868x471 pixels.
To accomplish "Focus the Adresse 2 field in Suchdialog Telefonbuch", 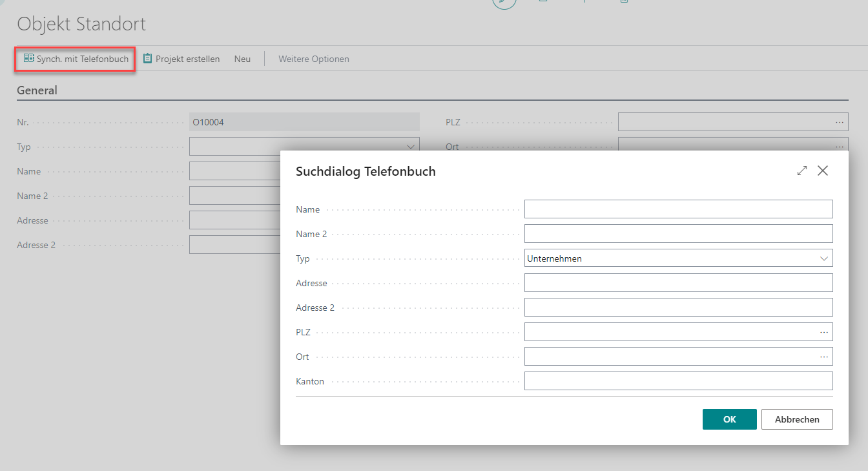I will (x=679, y=308).
